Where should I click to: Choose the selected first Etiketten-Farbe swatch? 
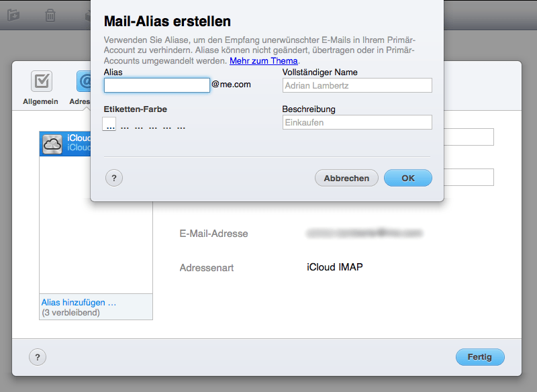pyautogui.click(x=109, y=124)
